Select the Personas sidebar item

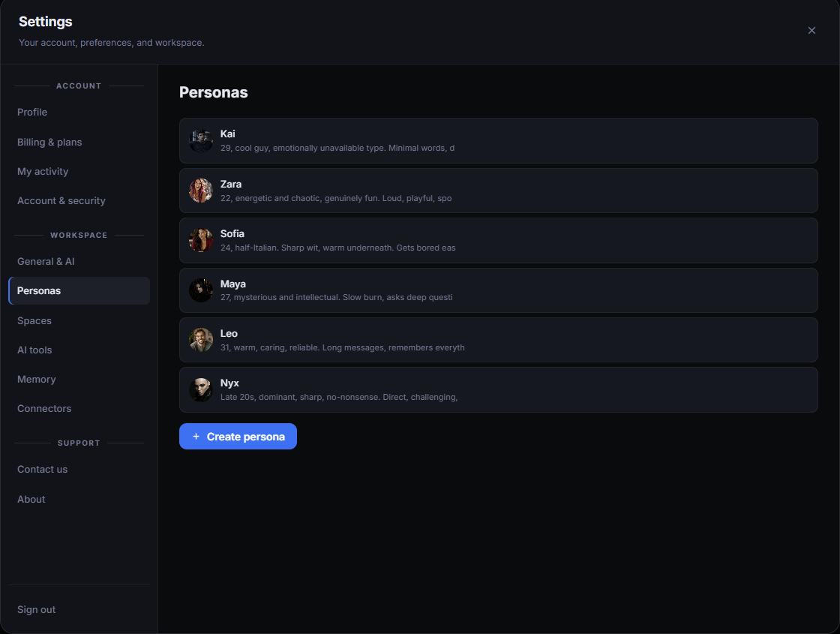coord(79,290)
